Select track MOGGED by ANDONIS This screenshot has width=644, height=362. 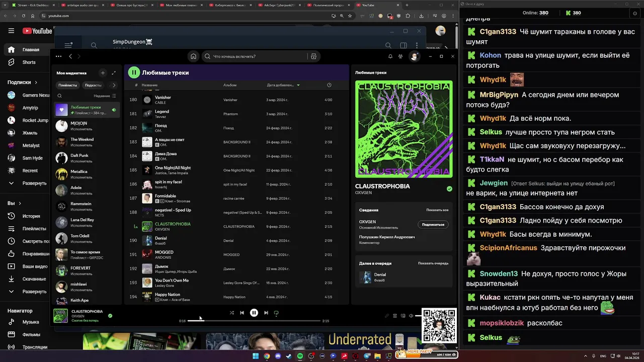click(236, 254)
